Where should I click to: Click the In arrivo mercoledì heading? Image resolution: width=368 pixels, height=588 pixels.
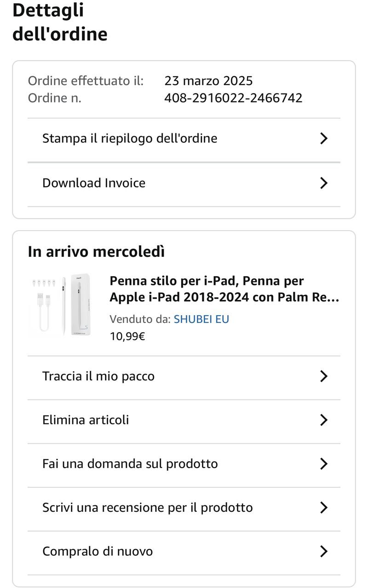[96, 252]
